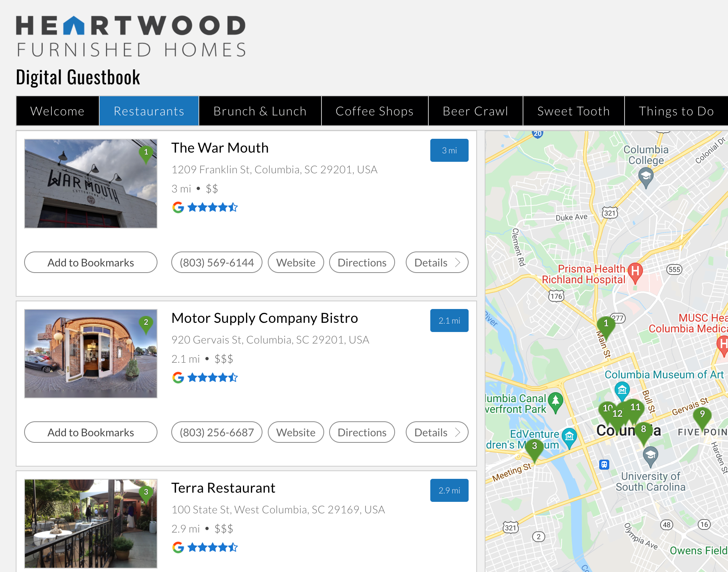Screen dimensions: 728x572
Task: Click The War Mouth photo thumbnail
Action: pos(91,184)
